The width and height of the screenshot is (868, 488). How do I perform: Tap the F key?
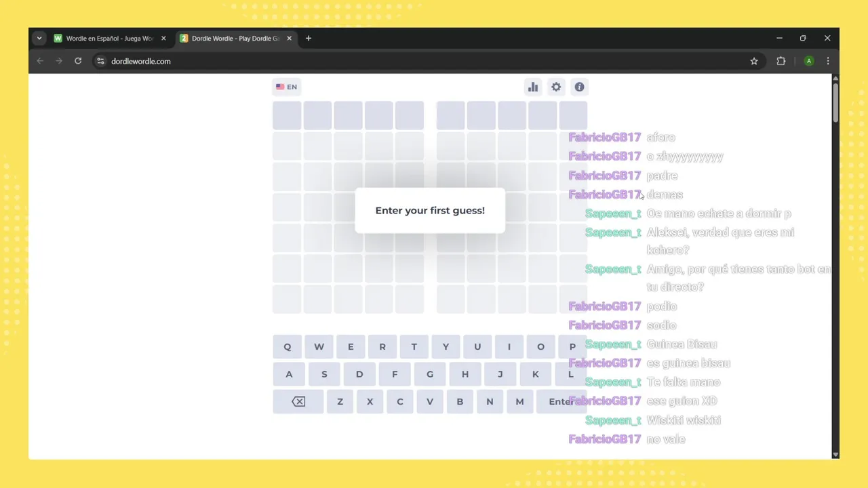tap(395, 374)
